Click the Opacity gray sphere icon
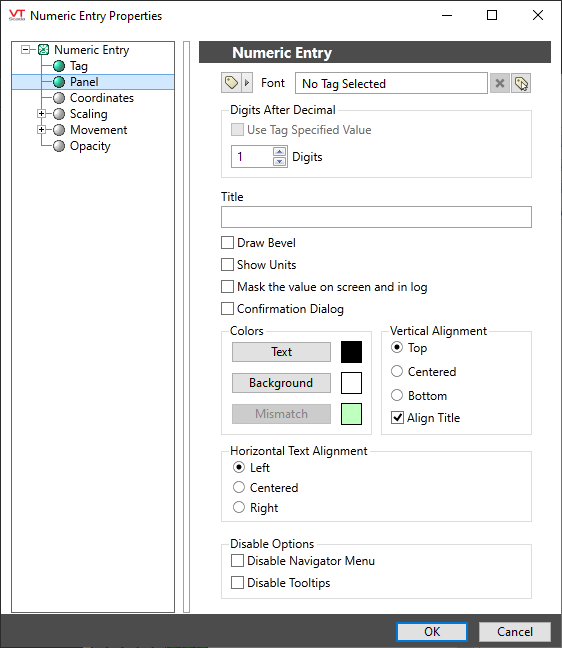Viewport: 562px width, 648px height. [59, 146]
